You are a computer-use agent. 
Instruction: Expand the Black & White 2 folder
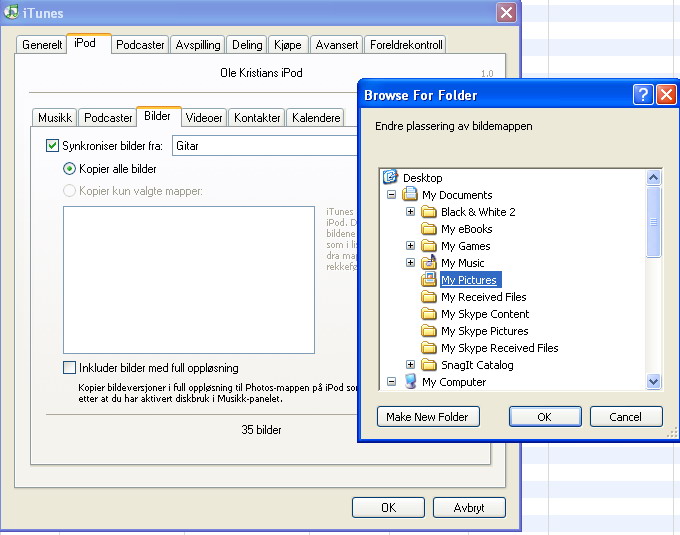tap(410, 212)
